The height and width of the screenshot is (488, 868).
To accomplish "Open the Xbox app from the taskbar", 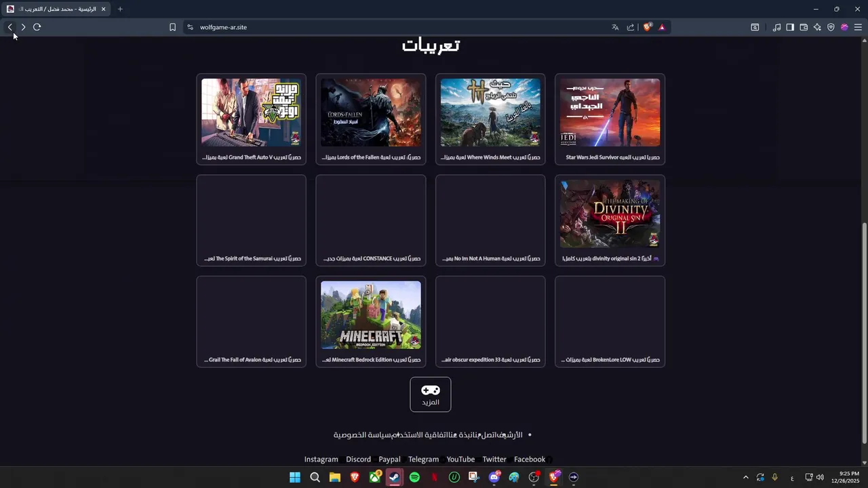I will (375, 477).
